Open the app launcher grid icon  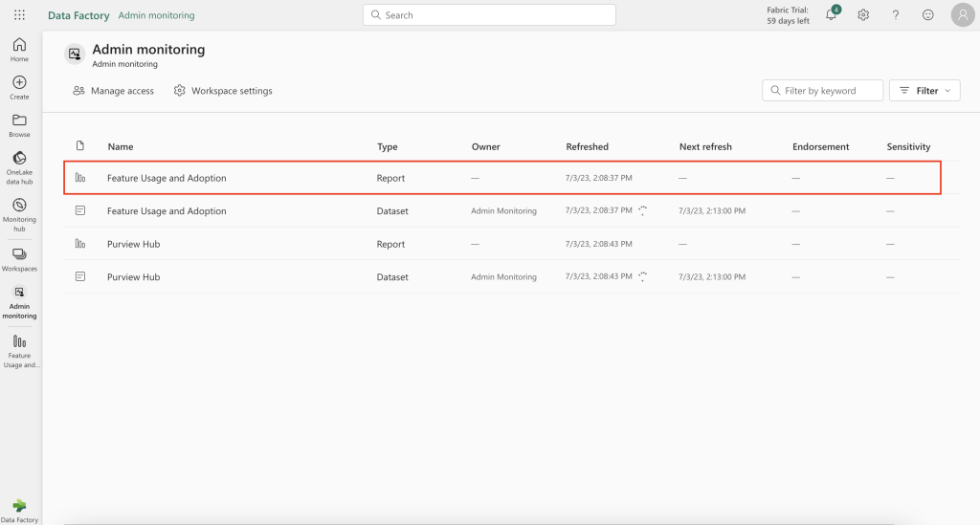[x=19, y=15]
